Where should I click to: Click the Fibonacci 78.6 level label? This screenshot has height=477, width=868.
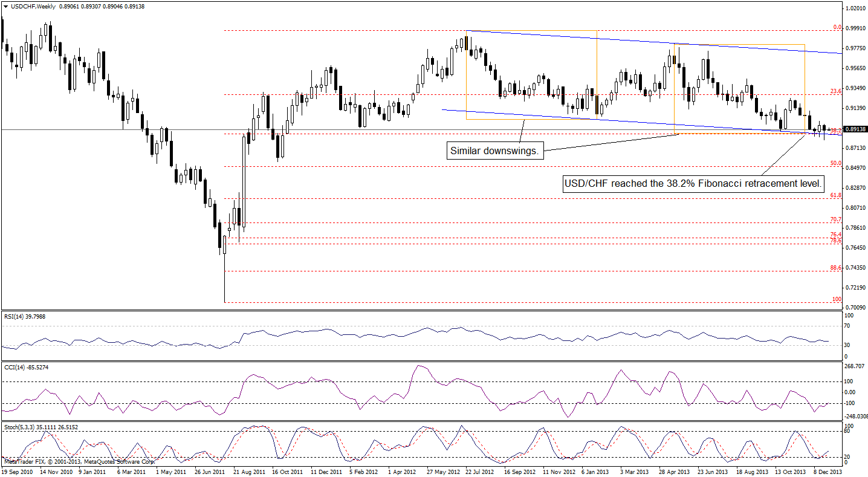click(837, 241)
